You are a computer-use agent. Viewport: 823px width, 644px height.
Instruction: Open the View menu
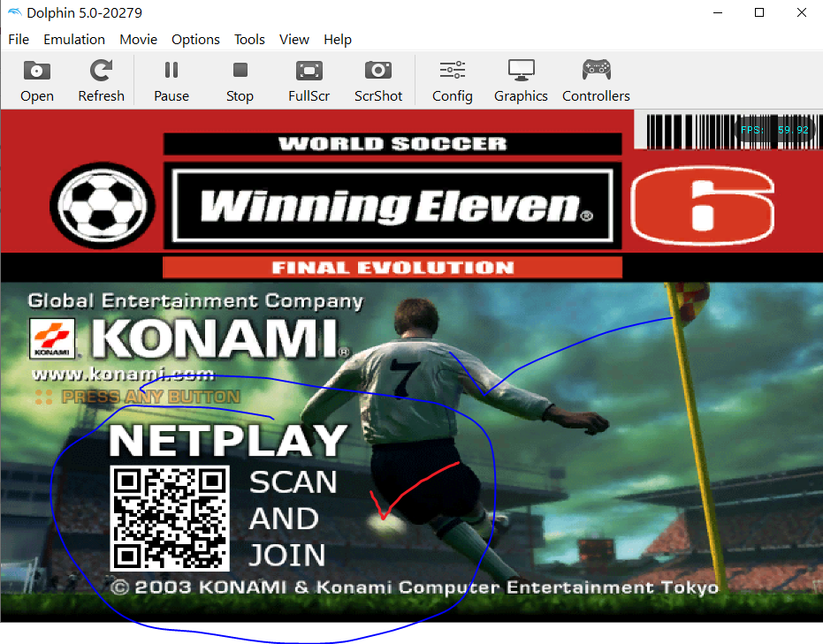pos(293,40)
